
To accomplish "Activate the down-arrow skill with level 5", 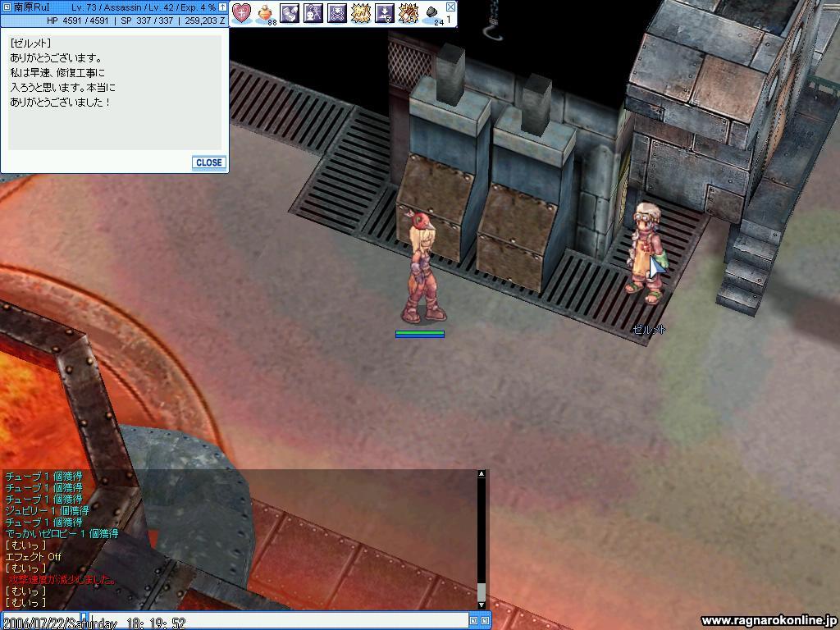I will (x=385, y=13).
